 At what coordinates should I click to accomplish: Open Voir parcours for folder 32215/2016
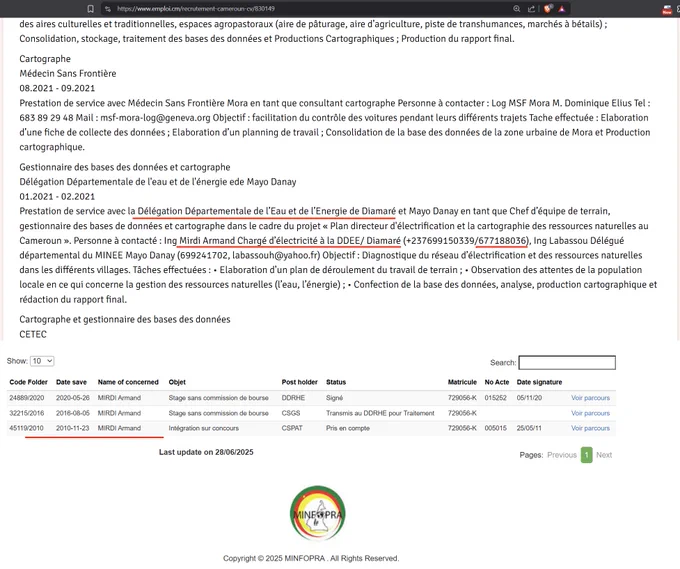(x=590, y=413)
